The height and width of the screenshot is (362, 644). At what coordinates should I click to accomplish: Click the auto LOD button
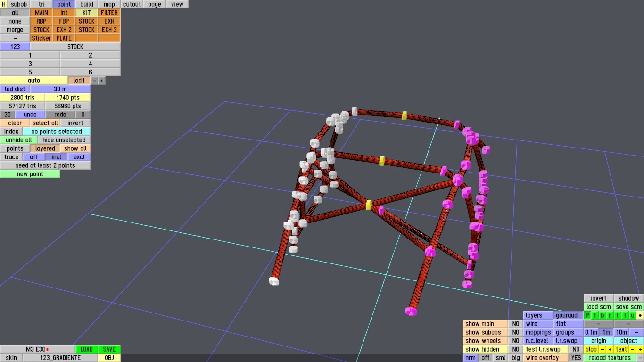click(x=34, y=81)
